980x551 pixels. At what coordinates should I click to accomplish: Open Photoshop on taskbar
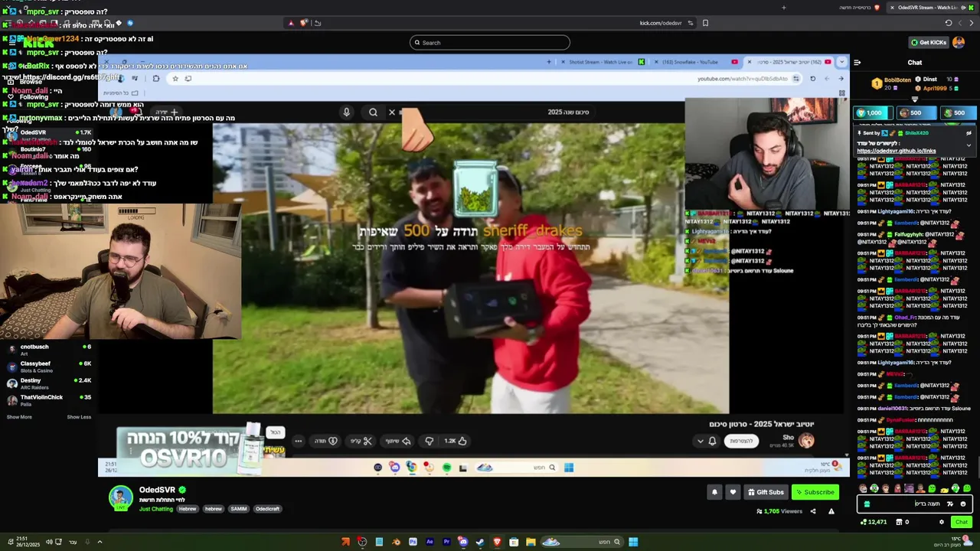point(413,542)
